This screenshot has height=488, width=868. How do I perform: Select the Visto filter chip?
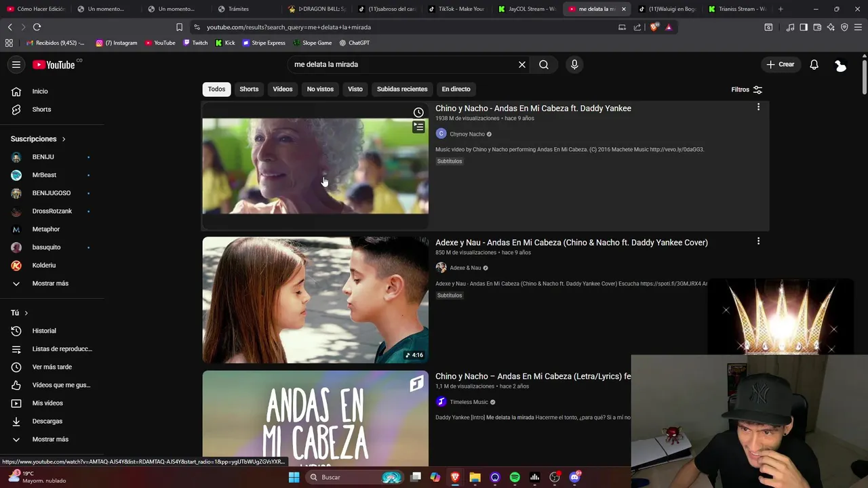point(355,89)
